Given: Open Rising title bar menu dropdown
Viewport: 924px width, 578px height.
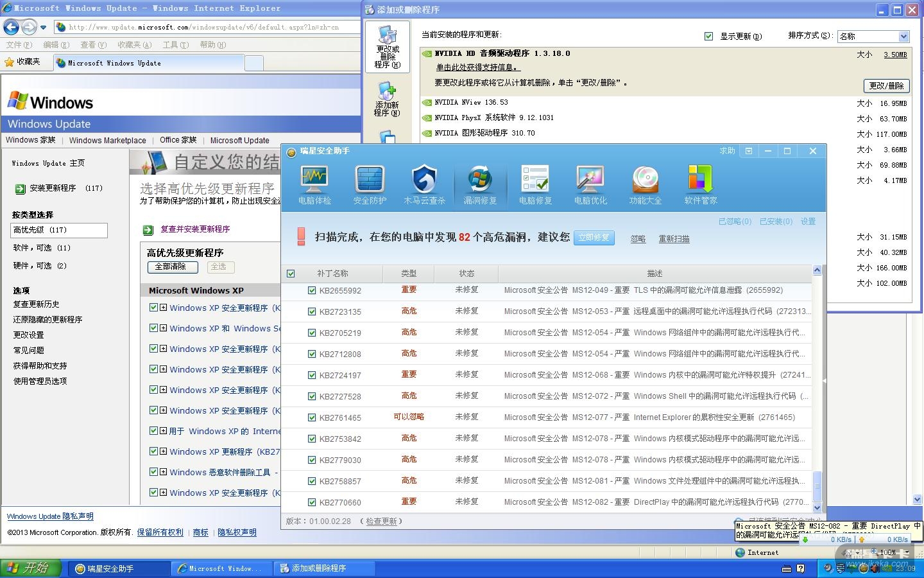Looking at the screenshot, I should click(x=748, y=152).
